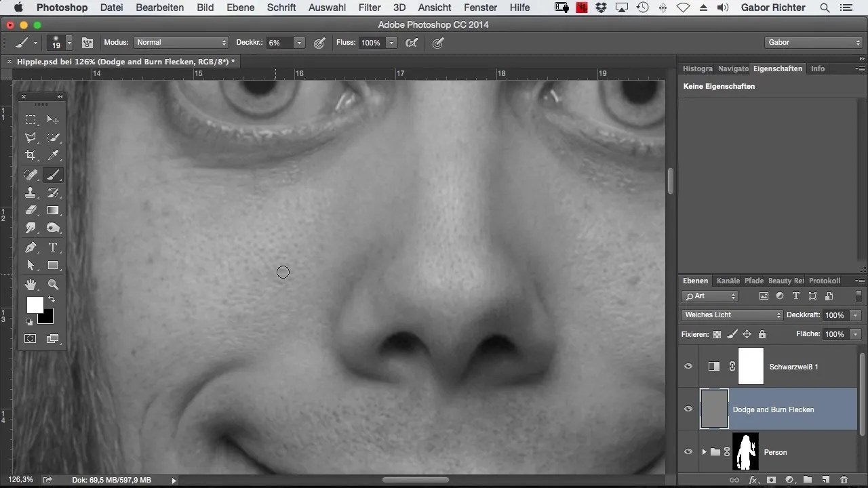Viewport: 868px width, 488px height.
Task: Open the Modus Normal dropdown
Action: [x=181, y=43]
